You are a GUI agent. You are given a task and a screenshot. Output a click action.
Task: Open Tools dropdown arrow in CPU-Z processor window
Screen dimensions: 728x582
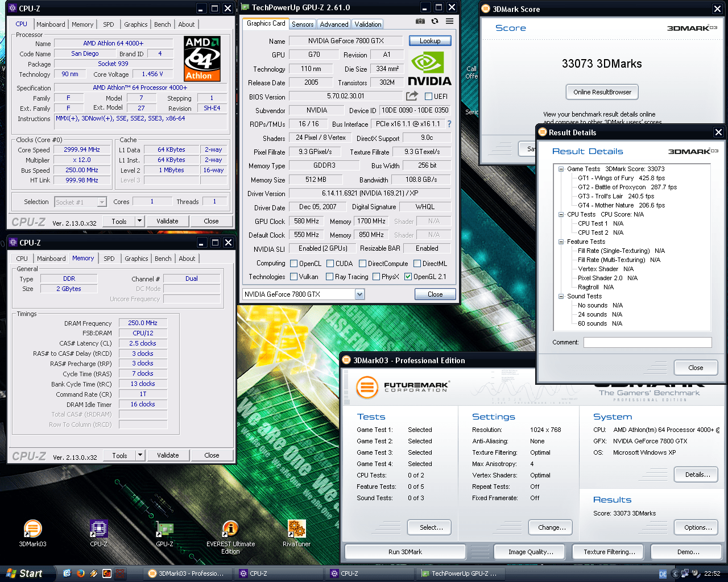coord(139,221)
